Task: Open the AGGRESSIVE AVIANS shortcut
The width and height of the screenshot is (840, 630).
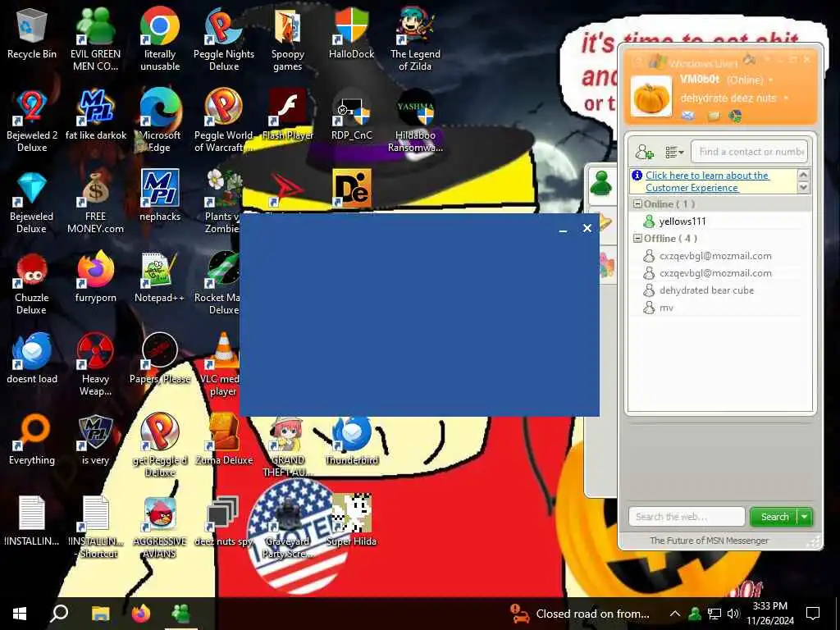Action: pos(160,527)
